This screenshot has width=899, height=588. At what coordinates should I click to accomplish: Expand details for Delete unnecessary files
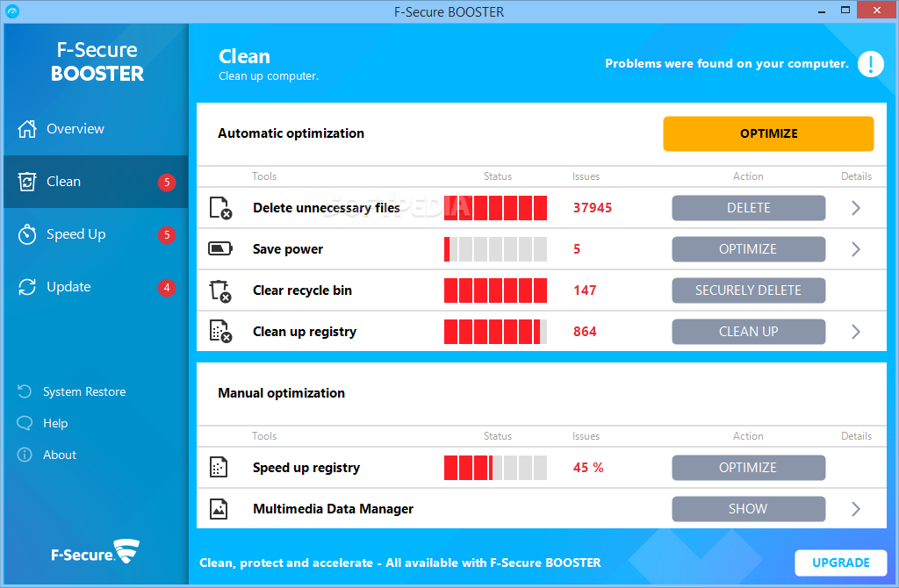point(856,208)
